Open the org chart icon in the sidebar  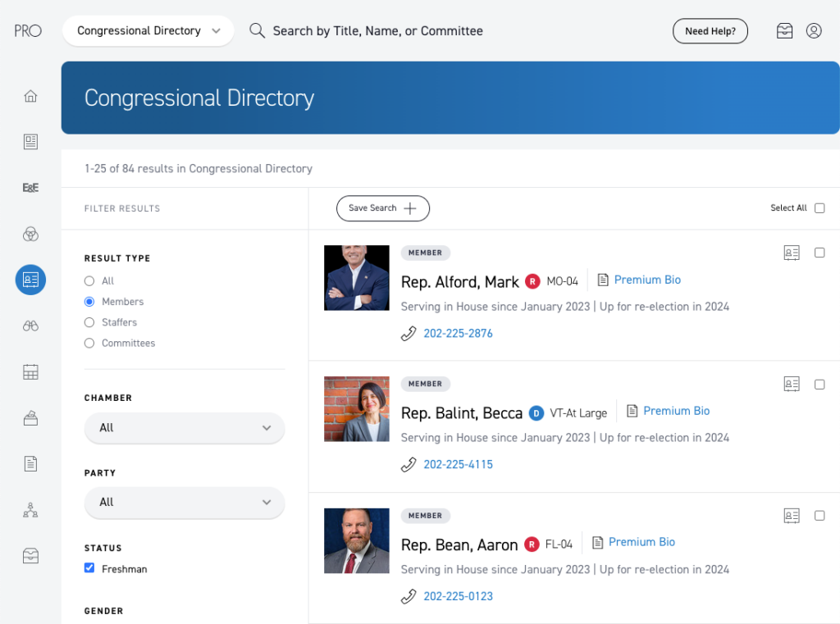[30, 509]
